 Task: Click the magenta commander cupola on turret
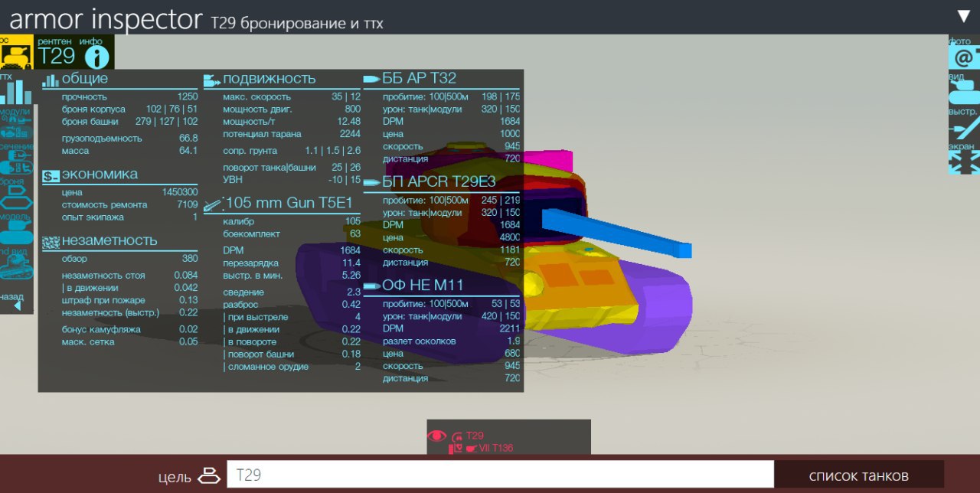[550, 161]
